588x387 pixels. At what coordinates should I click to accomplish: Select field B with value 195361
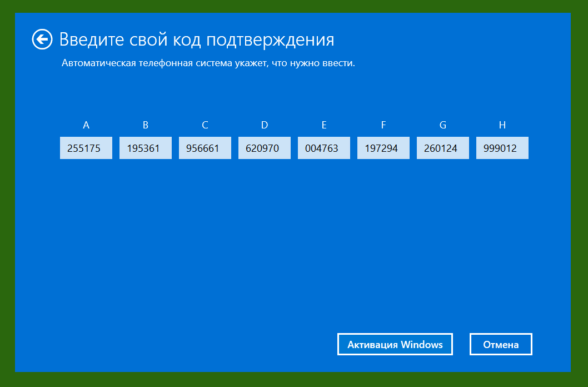point(146,148)
